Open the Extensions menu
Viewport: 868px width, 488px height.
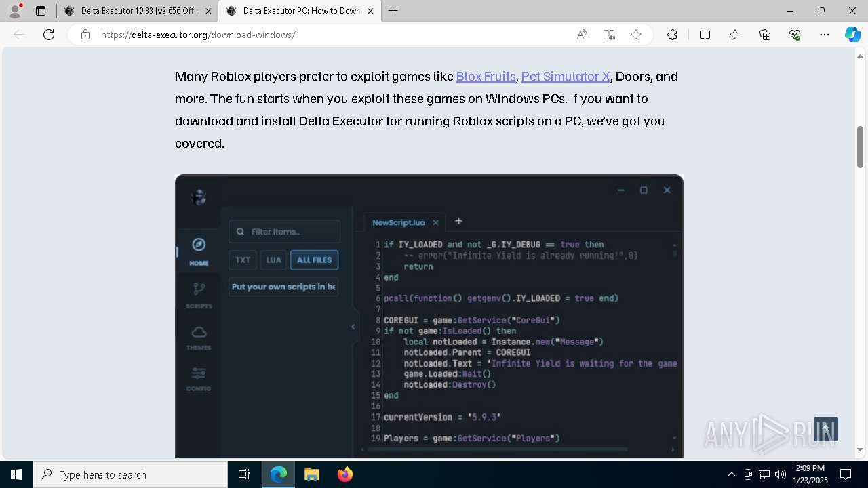pyautogui.click(x=672, y=35)
